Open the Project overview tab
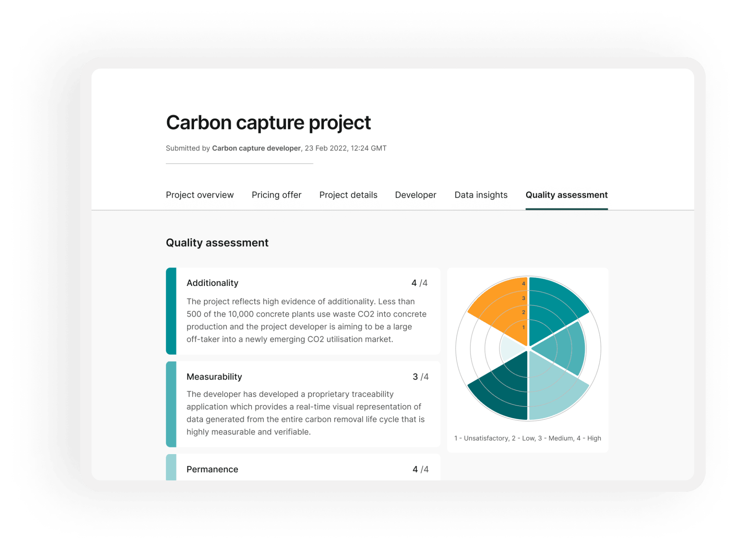 coord(200,195)
